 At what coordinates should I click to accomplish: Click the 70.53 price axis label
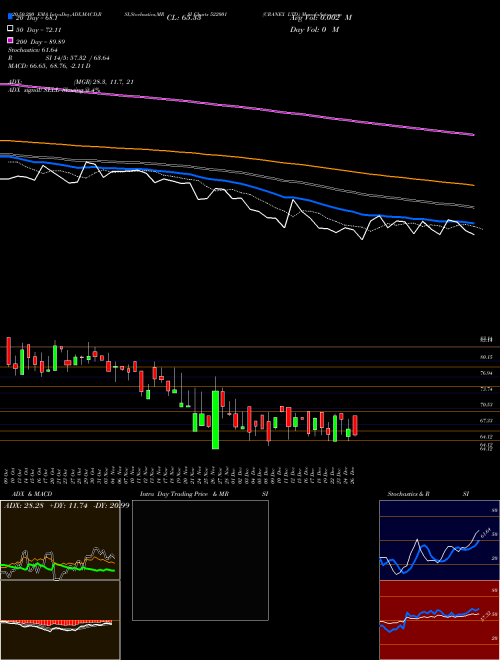(486, 405)
